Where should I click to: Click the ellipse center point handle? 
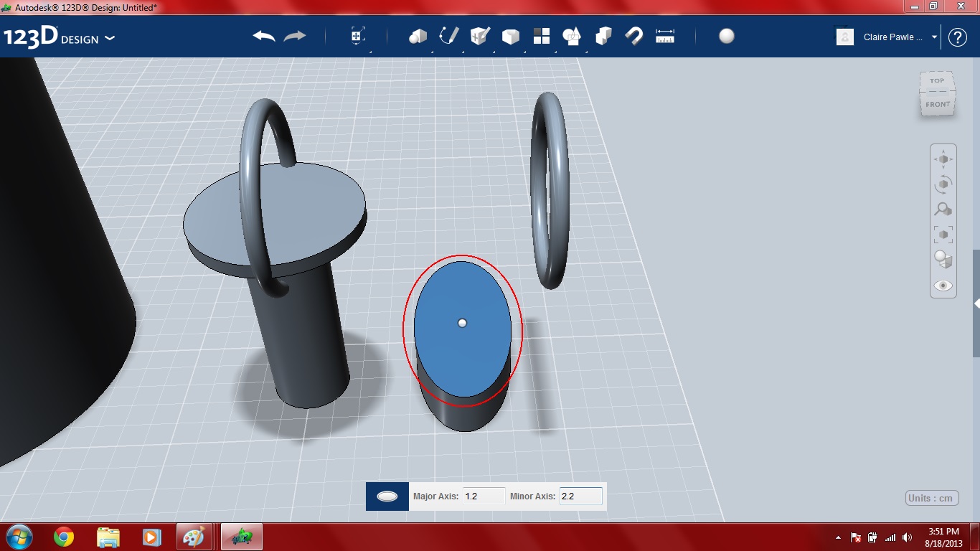462,323
